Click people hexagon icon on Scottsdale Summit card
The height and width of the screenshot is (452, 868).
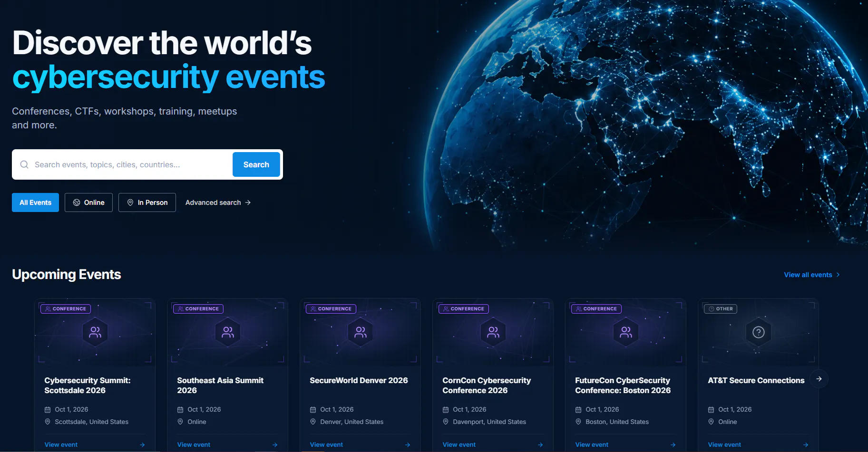[x=95, y=332]
